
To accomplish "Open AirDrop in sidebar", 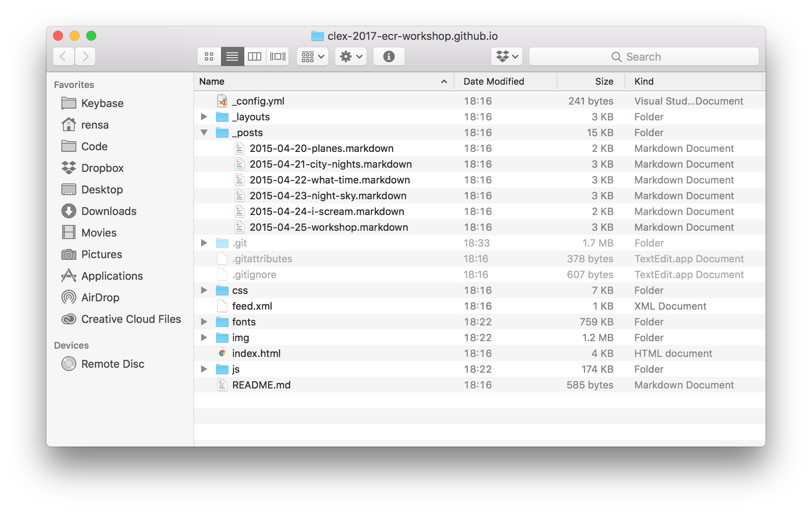I will coord(100,298).
